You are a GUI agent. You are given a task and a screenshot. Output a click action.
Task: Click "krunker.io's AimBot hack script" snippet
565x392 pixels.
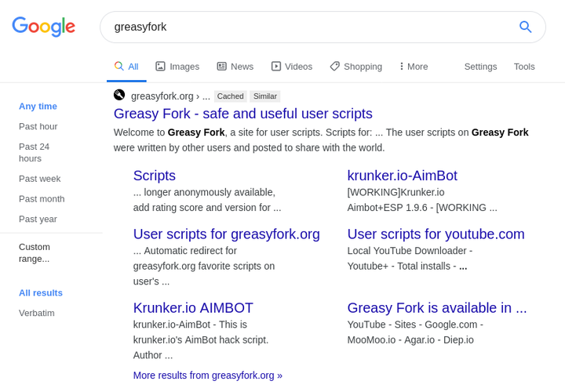(201, 339)
